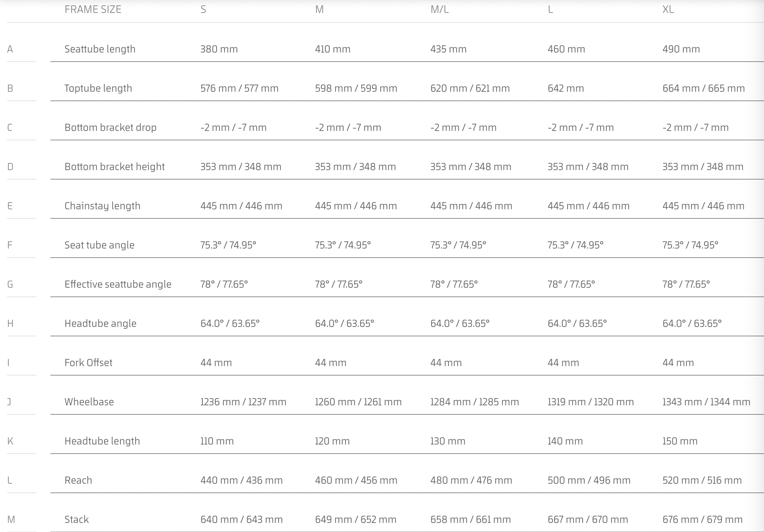
Task: Click the Stack row label
Action: [x=76, y=519]
